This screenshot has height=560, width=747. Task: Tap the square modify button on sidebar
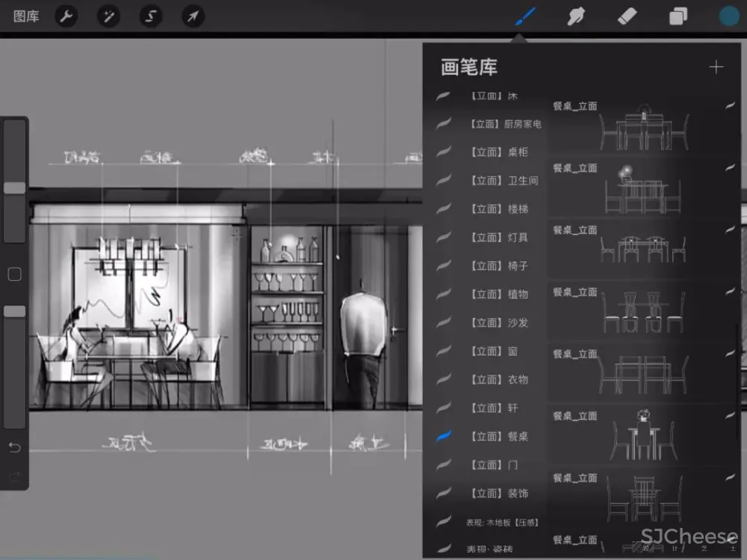(x=14, y=274)
